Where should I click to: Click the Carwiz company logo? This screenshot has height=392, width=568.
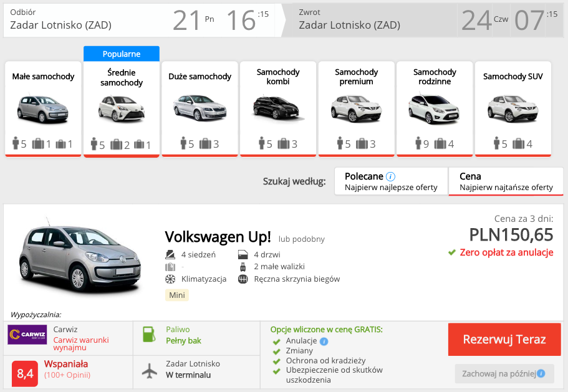tap(27, 334)
